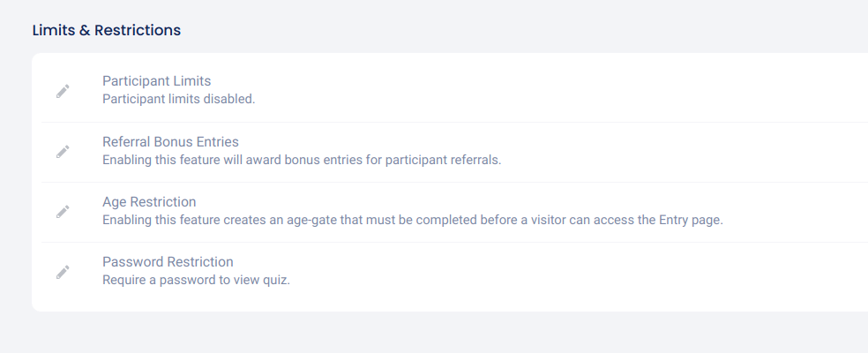
Task: Click the word "disabled" under Participant Limits
Action: (228, 99)
